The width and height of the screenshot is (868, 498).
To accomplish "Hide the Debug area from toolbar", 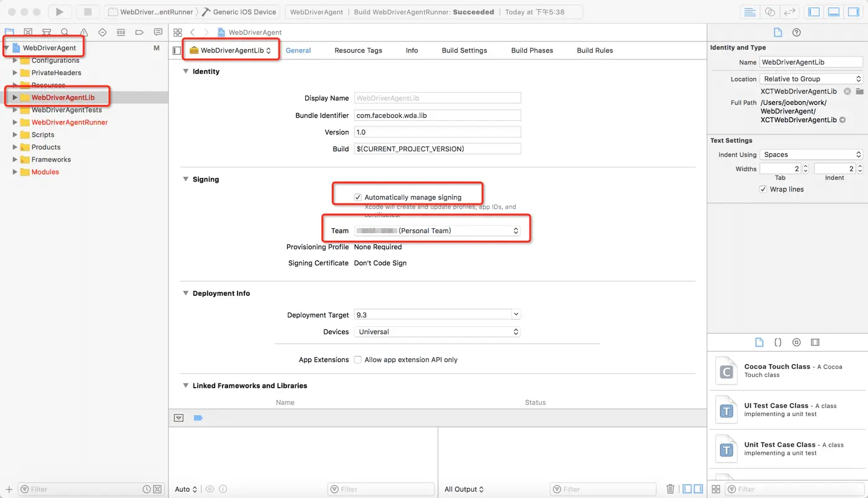I will click(x=834, y=12).
